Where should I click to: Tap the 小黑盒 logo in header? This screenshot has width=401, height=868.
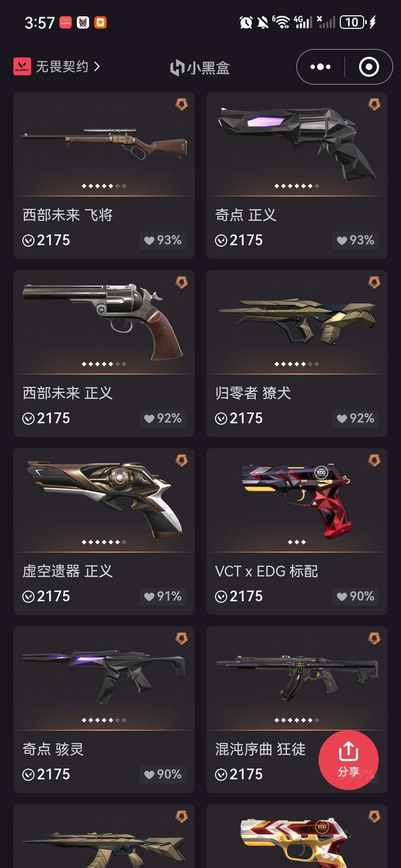click(x=200, y=68)
